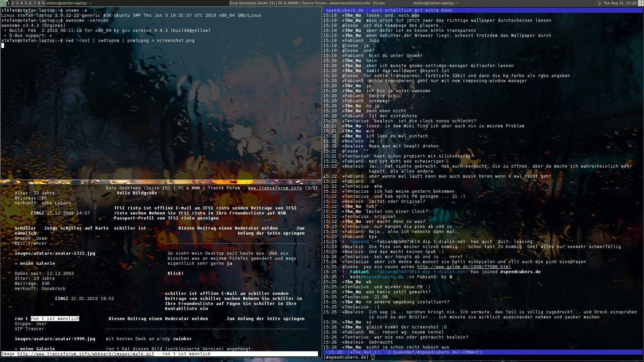Image resolution: width=644 pixels, height=362 pixels.
Task: Click the wifi signal tray icon
Action: 599,3
